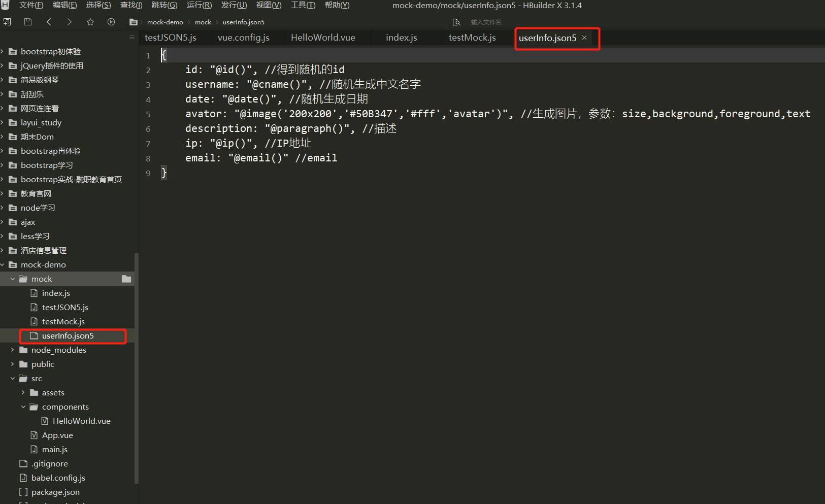This screenshot has height=504, width=825.
Task: Open the 跳转(G) menu
Action: click(x=164, y=5)
